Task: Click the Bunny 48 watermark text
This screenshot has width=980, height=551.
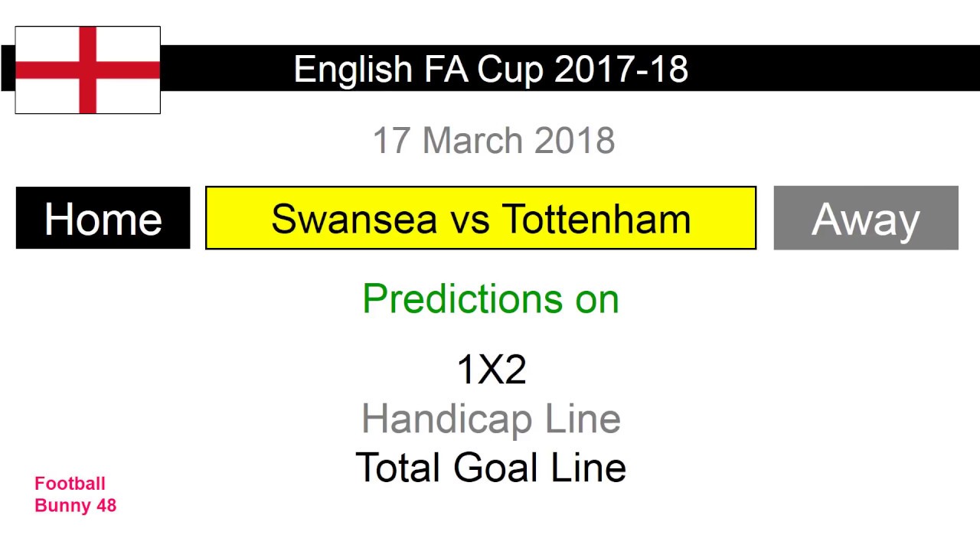Action: pyautogui.click(x=75, y=505)
